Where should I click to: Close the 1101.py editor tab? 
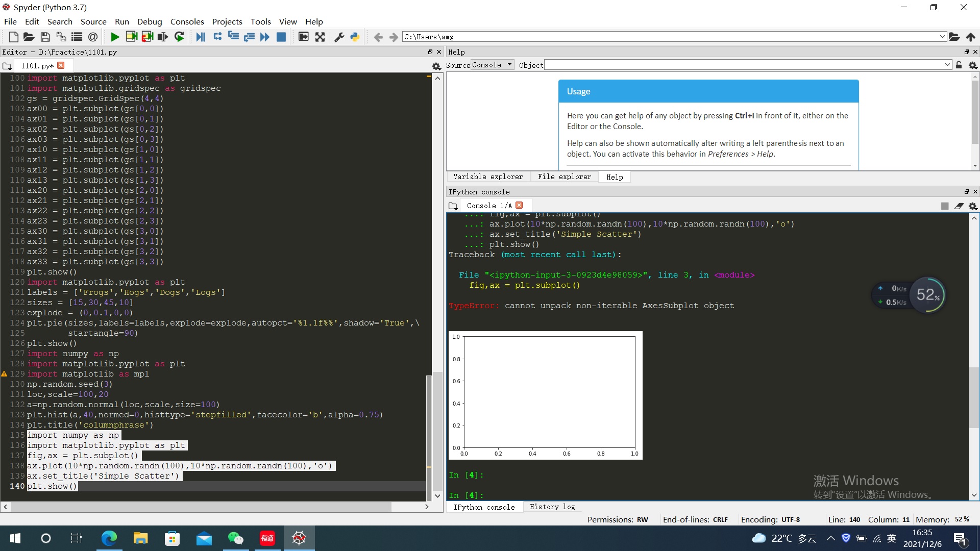(x=61, y=65)
